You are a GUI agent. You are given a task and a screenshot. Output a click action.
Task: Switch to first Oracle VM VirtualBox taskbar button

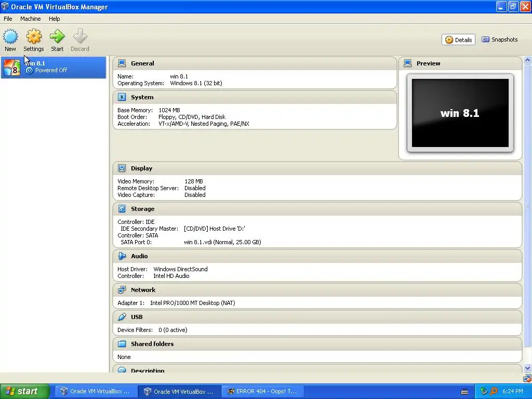pyautogui.click(x=97, y=392)
